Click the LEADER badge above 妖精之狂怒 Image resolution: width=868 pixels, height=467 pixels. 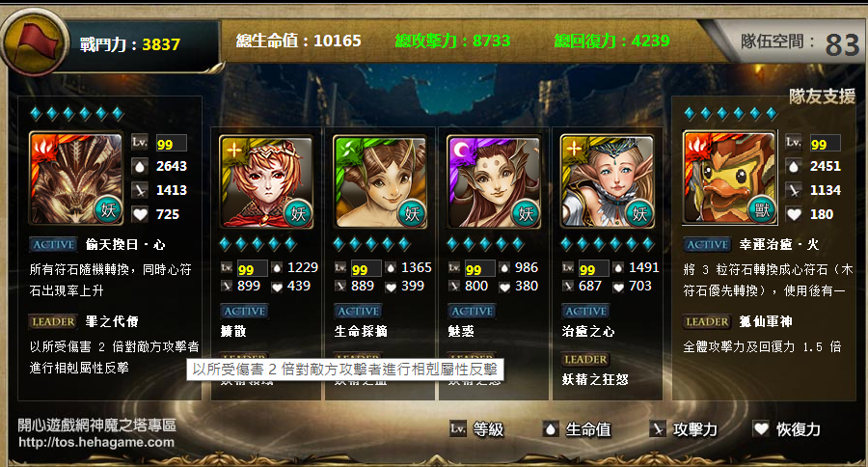tap(585, 360)
